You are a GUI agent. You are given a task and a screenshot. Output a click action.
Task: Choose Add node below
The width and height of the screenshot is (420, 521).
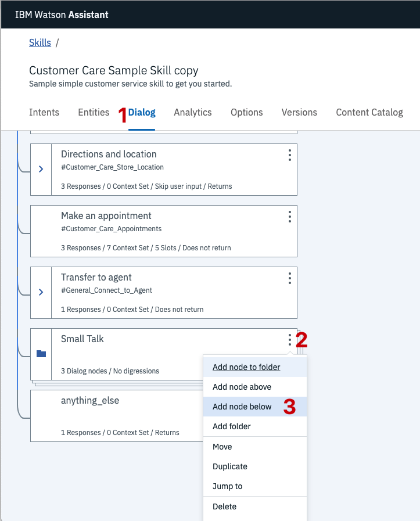[x=255, y=407]
